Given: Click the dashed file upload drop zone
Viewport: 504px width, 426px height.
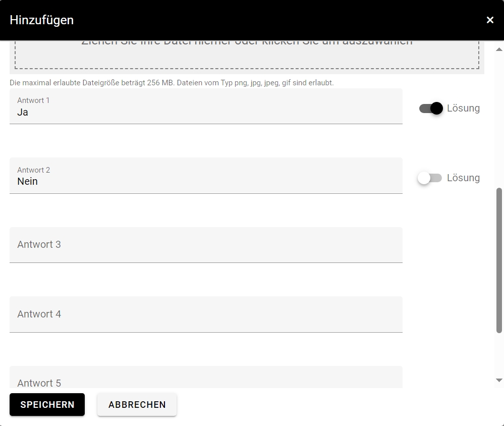Looking at the screenshot, I should 247,55.
